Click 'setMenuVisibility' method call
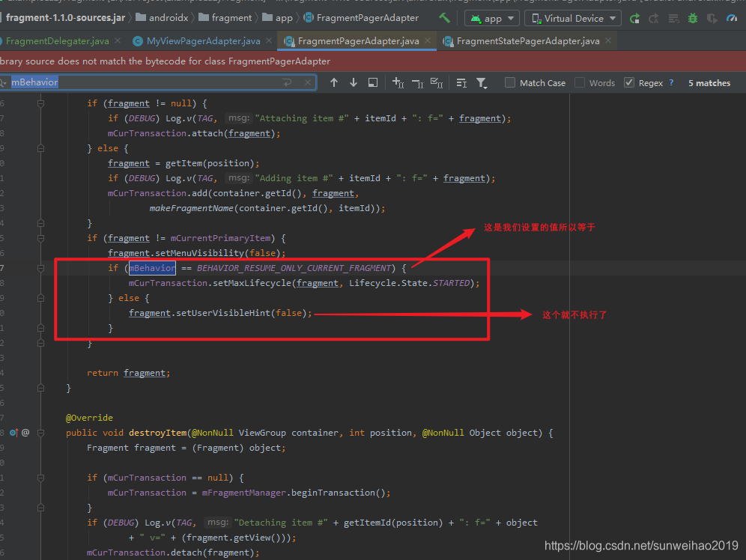The height and width of the screenshot is (560, 746). (200, 253)
